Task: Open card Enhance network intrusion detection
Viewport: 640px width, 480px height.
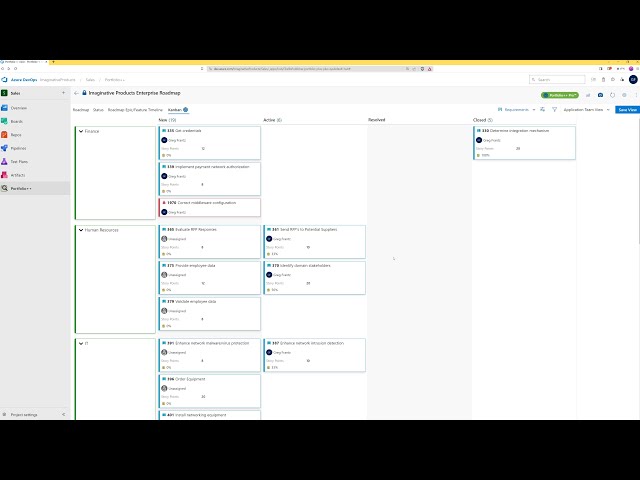Action: click(x=315, y=355)
